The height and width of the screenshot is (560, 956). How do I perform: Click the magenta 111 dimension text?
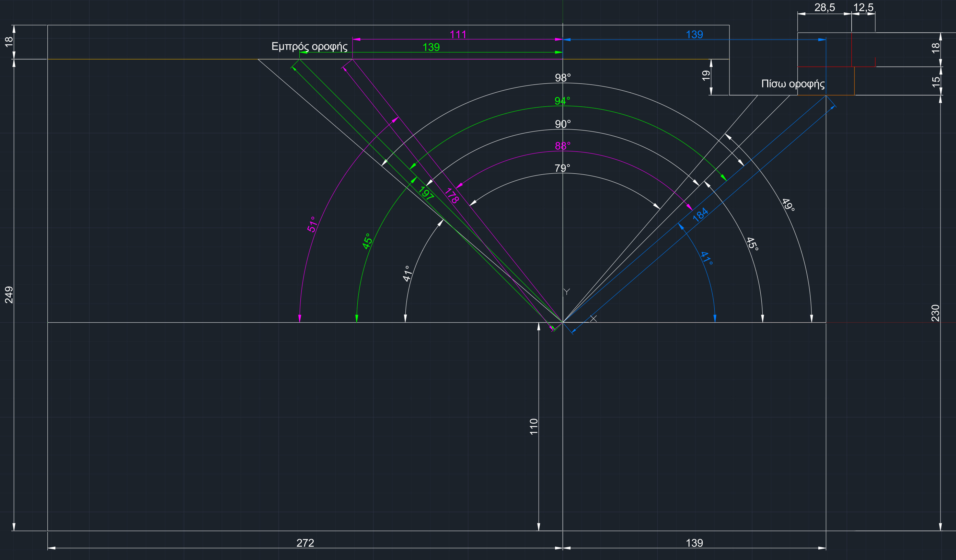458,35
